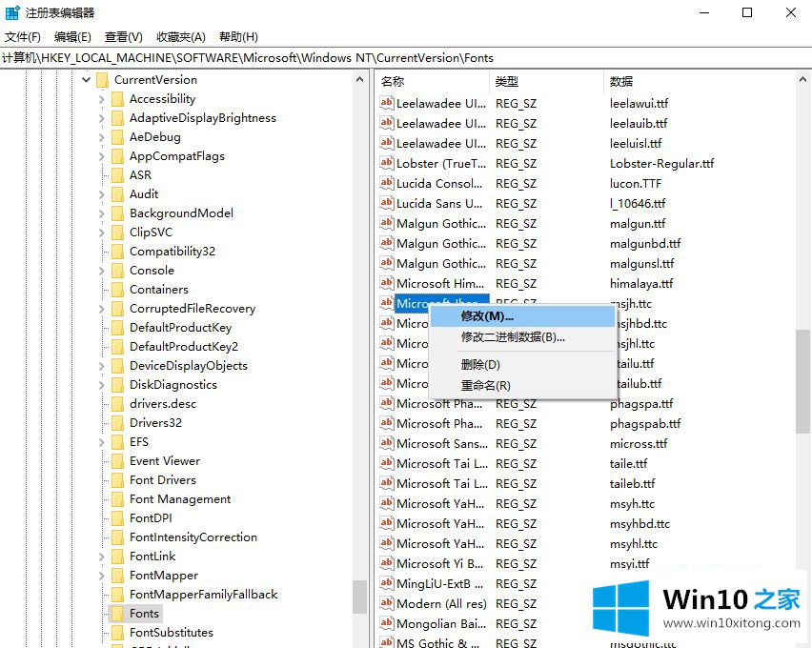Click the Lobster-Regular.ttf data cell

(661, 164)
